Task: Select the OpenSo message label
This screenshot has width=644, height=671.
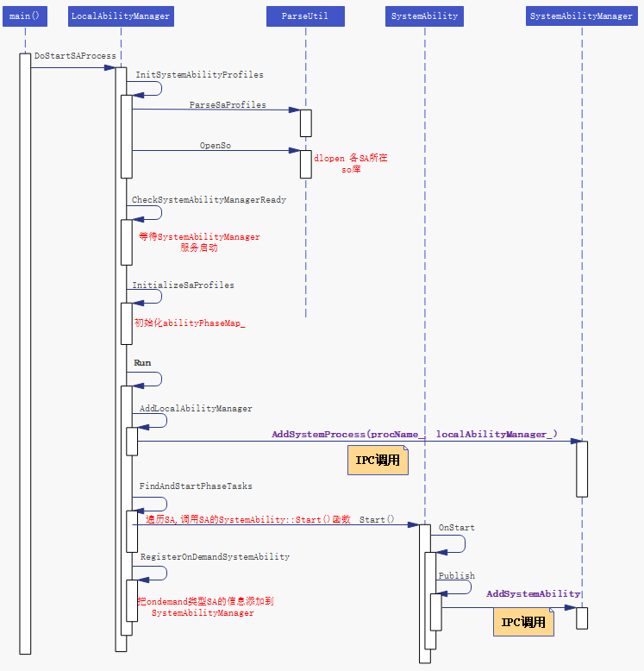Action: coord(216,146)
